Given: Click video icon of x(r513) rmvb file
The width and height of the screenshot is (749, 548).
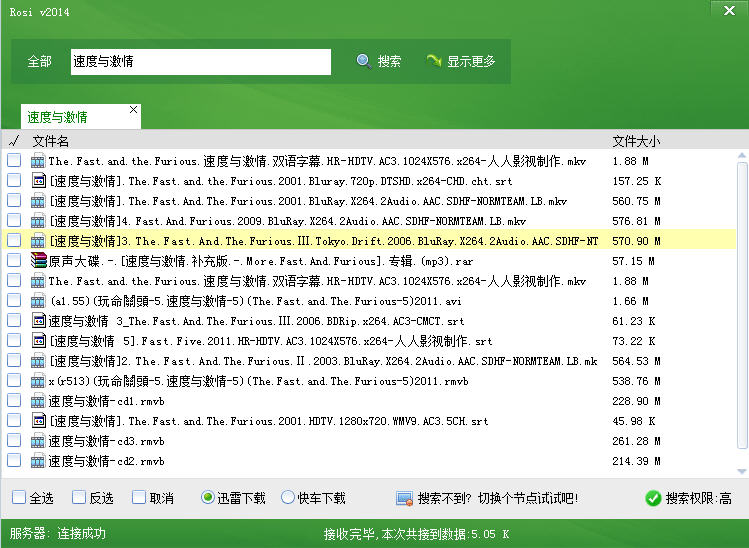Looking at the screenshot, I should pyautogui.click(x=38, y=381).
